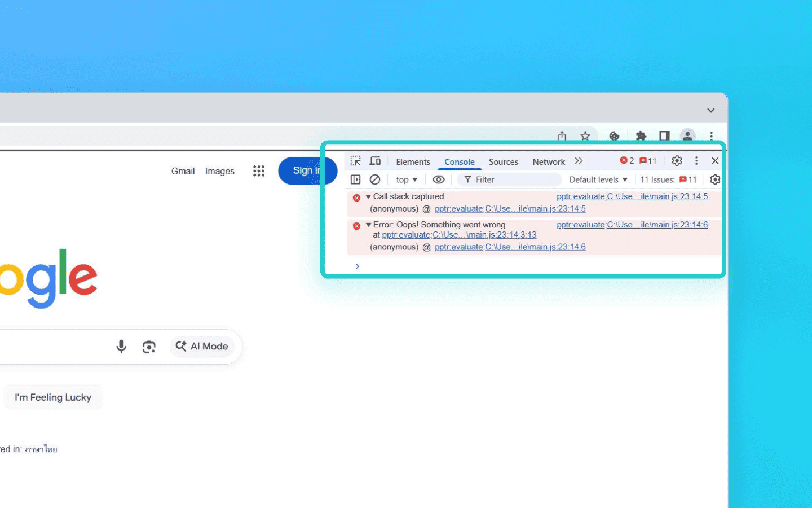Click into the console Filter field
812x508 pixels.
[x=509, y=179]
